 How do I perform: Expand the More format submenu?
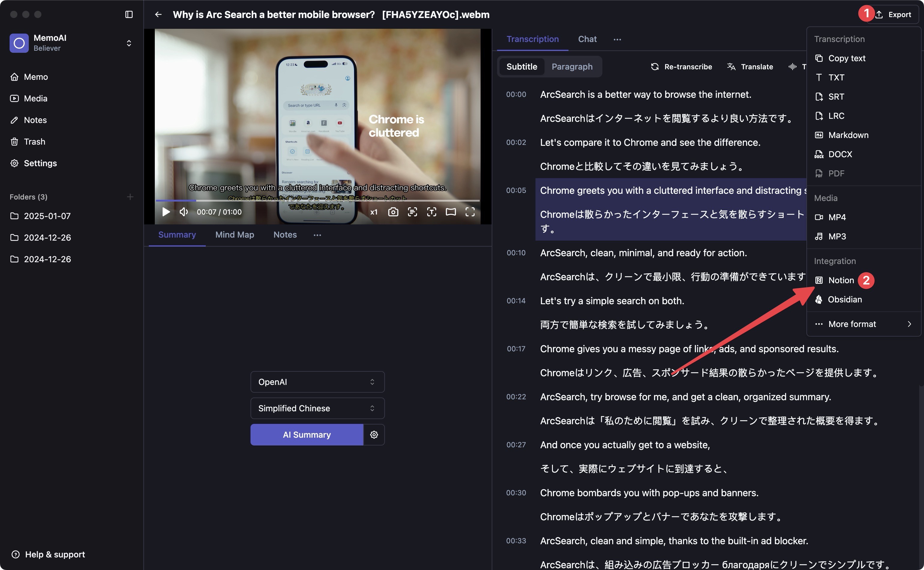pos(864,324)
